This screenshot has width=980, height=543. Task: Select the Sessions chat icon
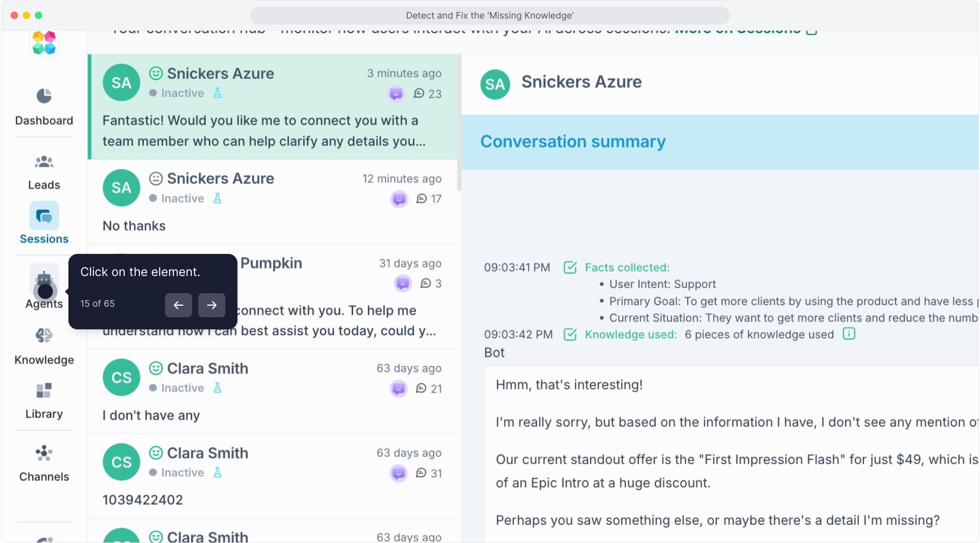coord(44,216)
